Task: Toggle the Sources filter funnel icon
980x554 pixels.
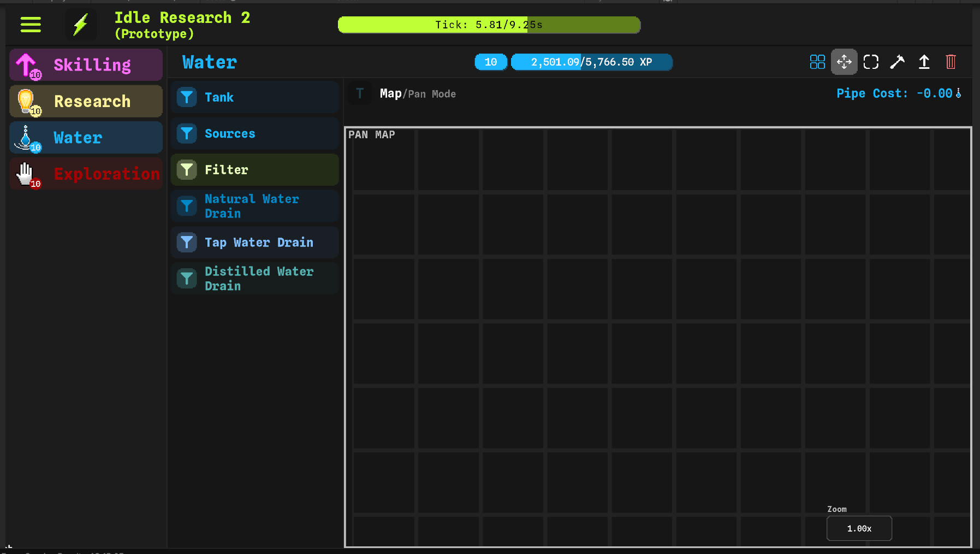Action: pos(187,134)
